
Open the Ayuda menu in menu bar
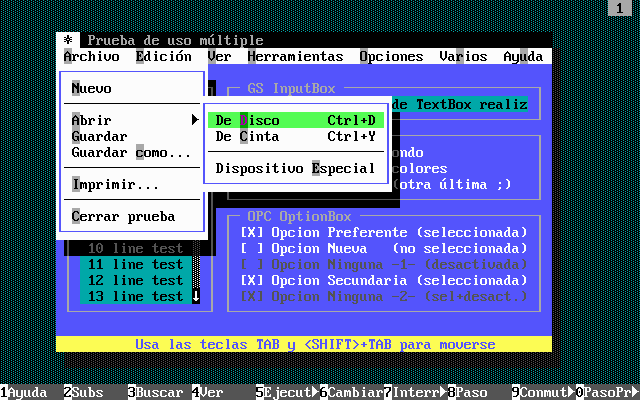523,57
